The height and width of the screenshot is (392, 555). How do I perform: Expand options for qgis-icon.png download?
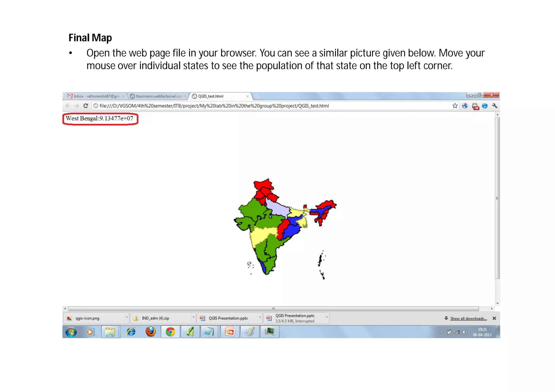pyautogui.click(x=127, y=317)
